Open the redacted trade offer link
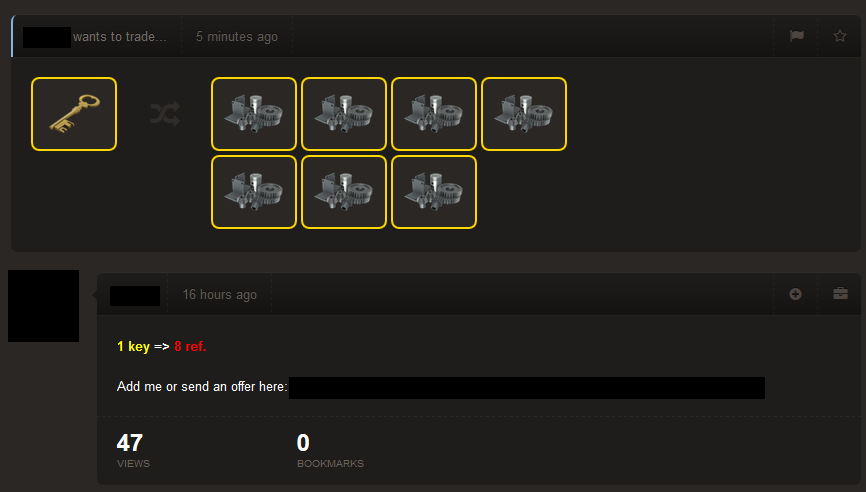 pos(527,388)
